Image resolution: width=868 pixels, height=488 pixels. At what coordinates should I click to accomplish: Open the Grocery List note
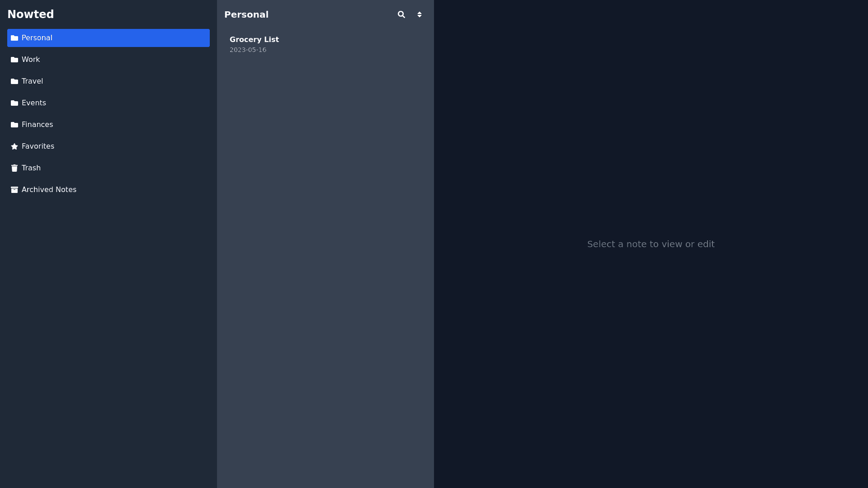pos(254,40)
